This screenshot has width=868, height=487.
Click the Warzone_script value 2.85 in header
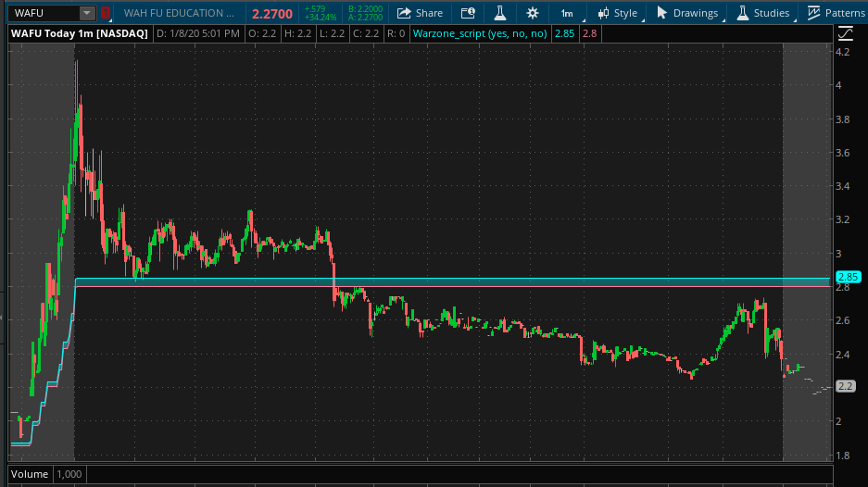coord(565,33)
